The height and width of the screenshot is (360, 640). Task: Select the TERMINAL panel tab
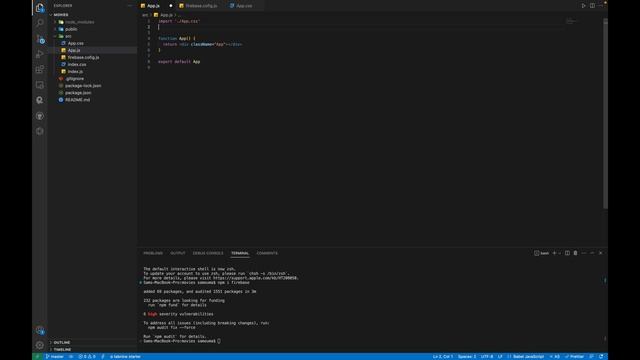point(240,253)
